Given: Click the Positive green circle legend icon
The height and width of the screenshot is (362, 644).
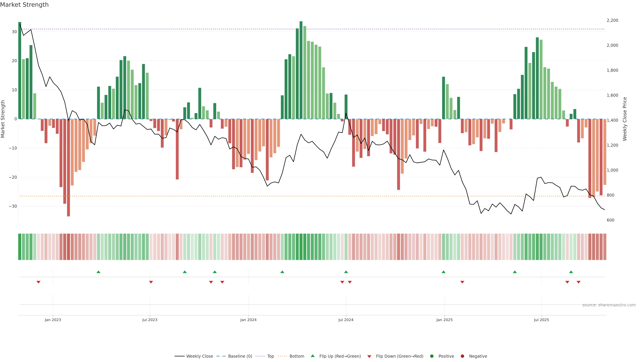Looking at the screenshot, I should coord(432,356).
